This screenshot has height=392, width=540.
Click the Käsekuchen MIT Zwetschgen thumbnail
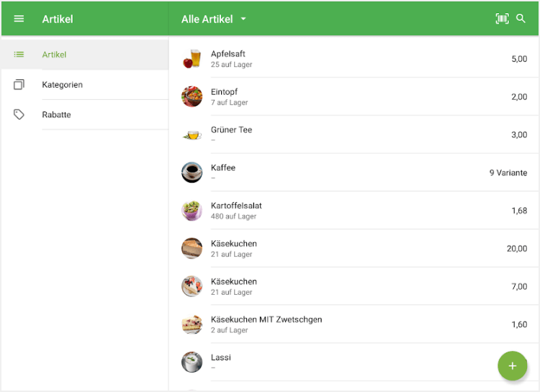(192, 324)
